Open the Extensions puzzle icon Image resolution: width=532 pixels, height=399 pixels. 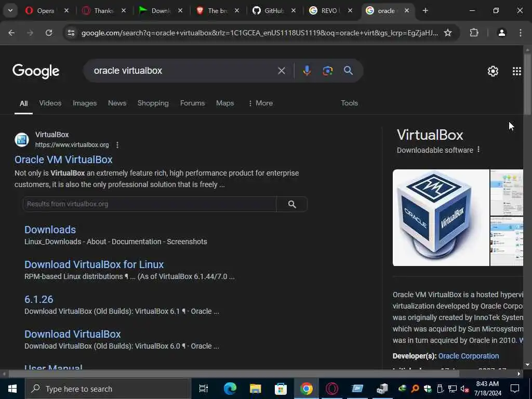click(474, 33)
